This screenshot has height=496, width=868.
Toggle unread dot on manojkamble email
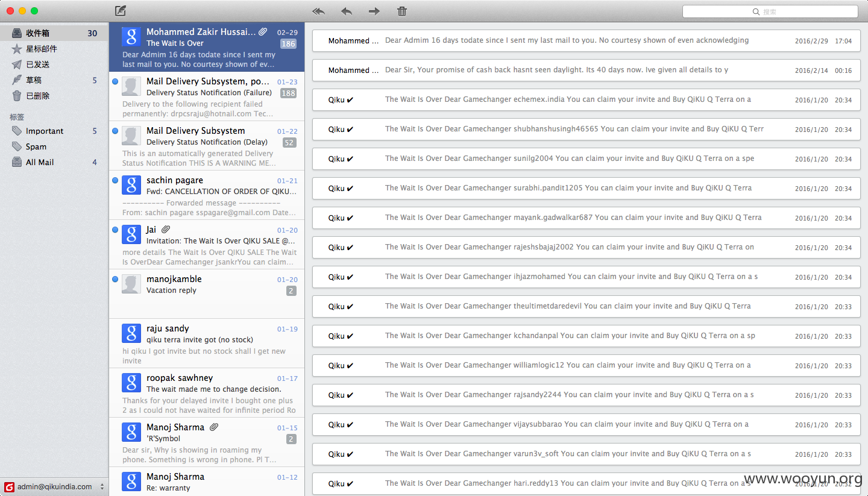pos(115,279)
